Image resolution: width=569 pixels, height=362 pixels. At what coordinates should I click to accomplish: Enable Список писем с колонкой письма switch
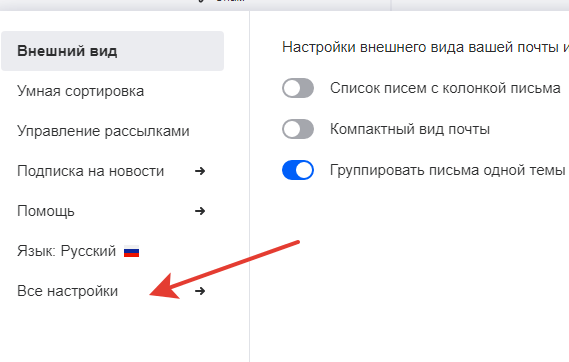(x=298, y=88)
